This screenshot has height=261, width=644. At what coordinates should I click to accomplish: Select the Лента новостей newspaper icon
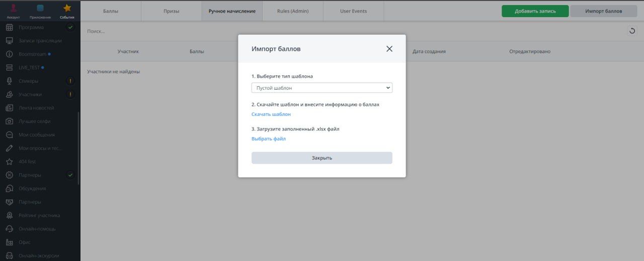pos(9,108)
